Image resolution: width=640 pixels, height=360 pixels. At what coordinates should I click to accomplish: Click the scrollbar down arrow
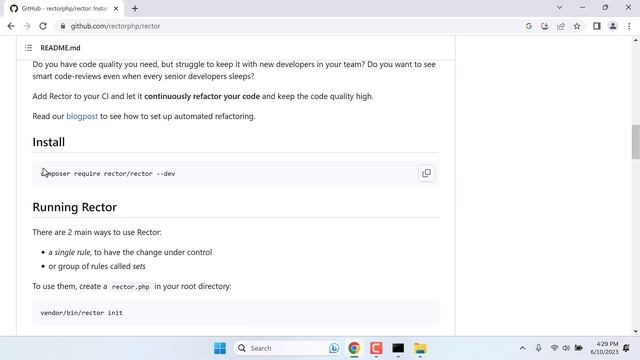(636, 331)
